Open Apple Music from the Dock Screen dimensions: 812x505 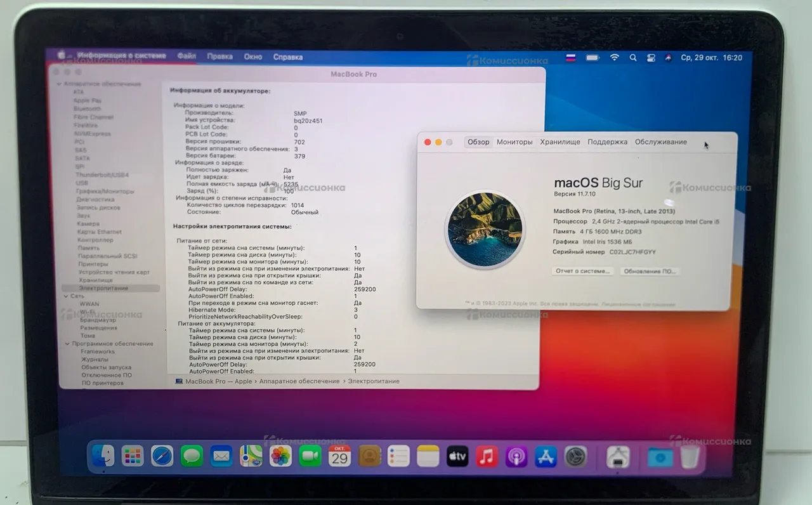[487, 456]
